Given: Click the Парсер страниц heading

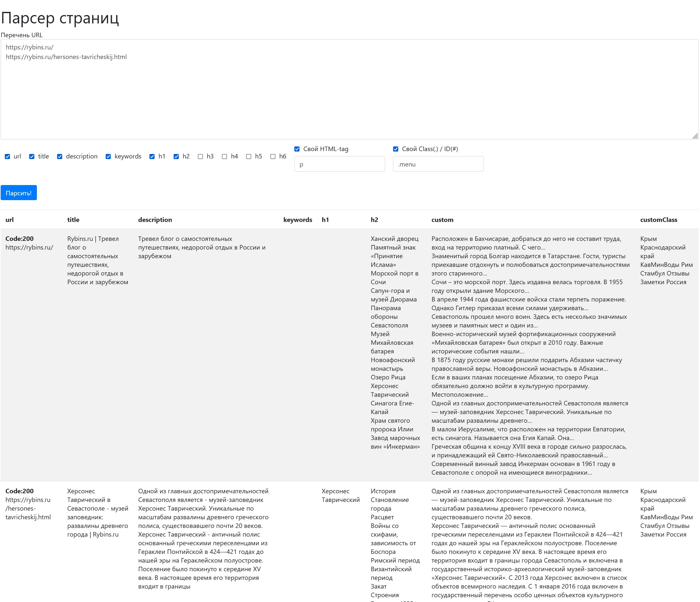Looking at the screenshot, I should [60, 18].
